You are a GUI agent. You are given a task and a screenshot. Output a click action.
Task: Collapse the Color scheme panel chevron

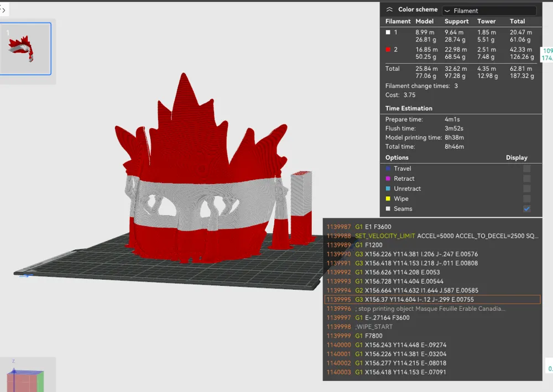(389, 9)
